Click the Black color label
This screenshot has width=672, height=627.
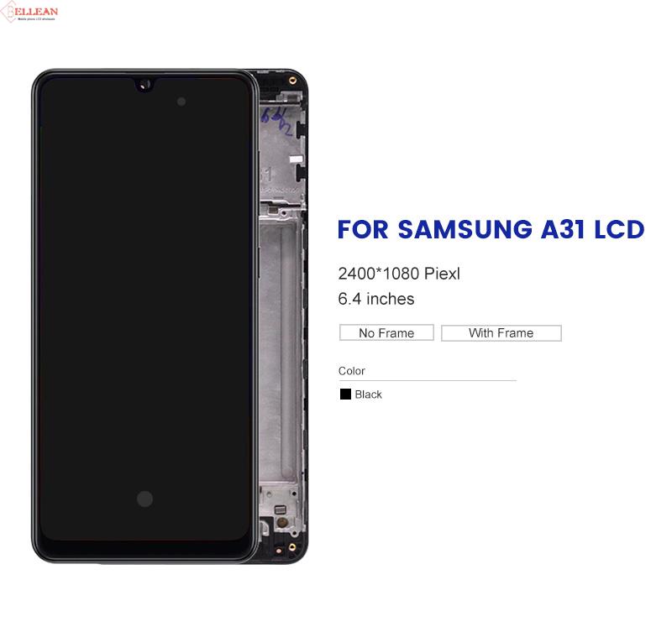pos(368,394)
